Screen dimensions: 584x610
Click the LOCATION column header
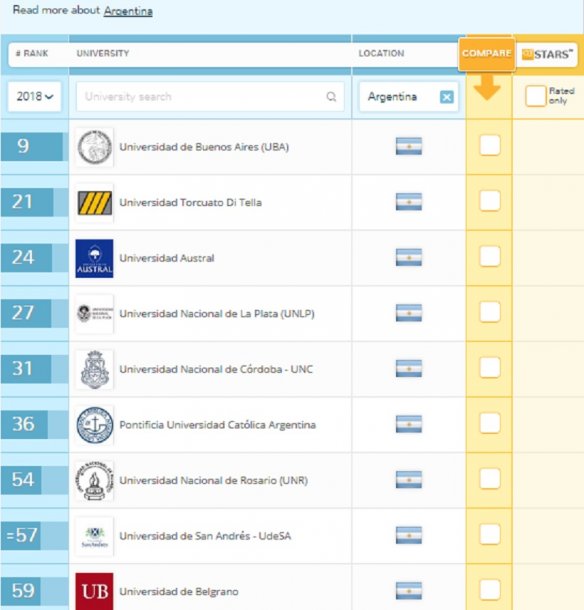tap(381, 53)
